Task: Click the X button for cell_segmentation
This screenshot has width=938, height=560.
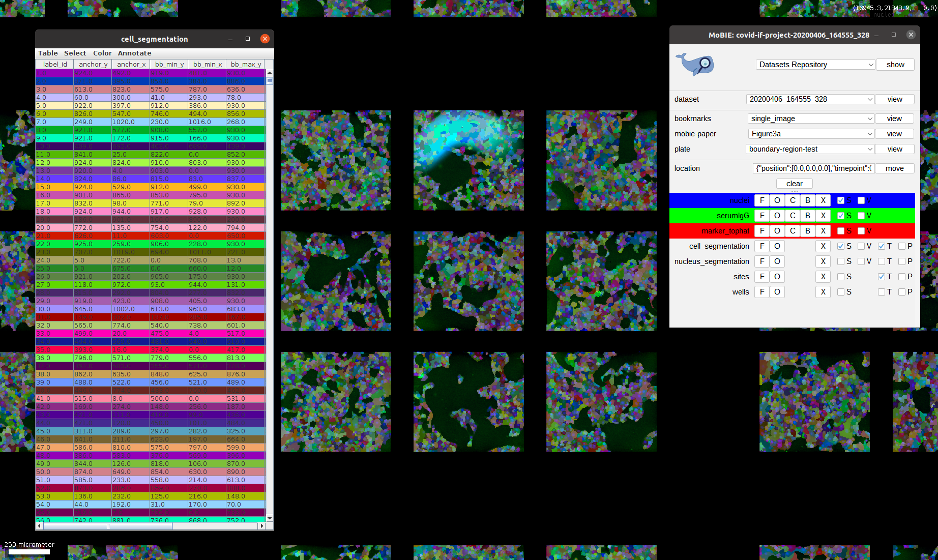Action: click(823, 246)
